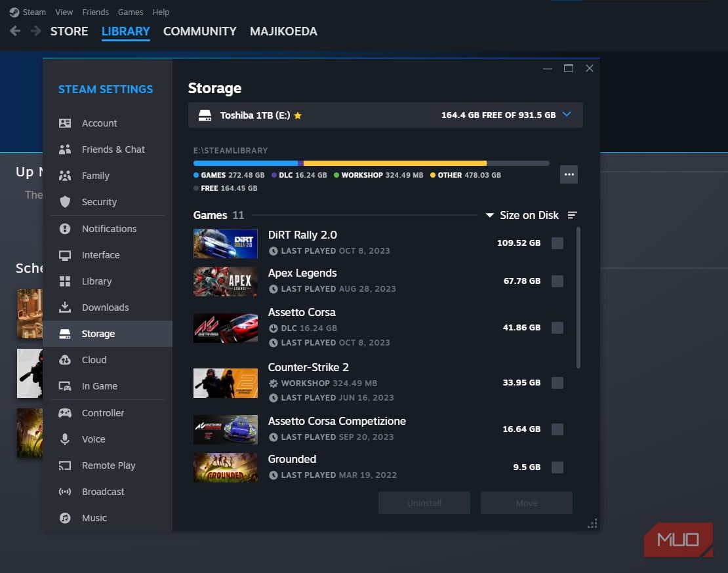
Task: Click the favorite star next to Toshiba 1TB
Action: (x=298, y=115)
